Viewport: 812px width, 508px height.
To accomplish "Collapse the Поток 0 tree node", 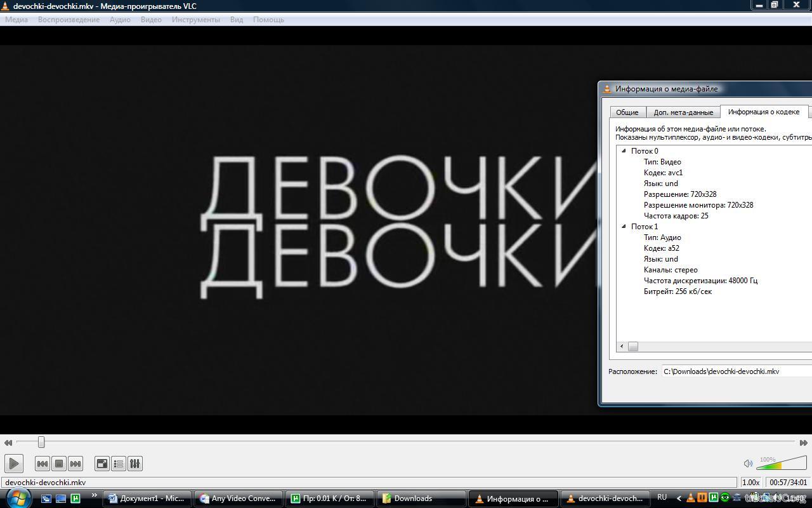I will coord(624,151).
